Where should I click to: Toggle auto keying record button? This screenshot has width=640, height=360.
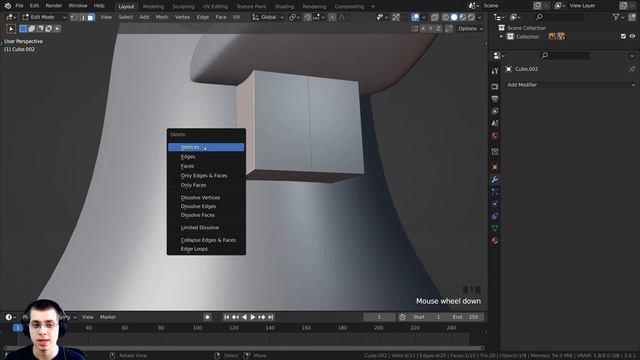tap(207, 317)
